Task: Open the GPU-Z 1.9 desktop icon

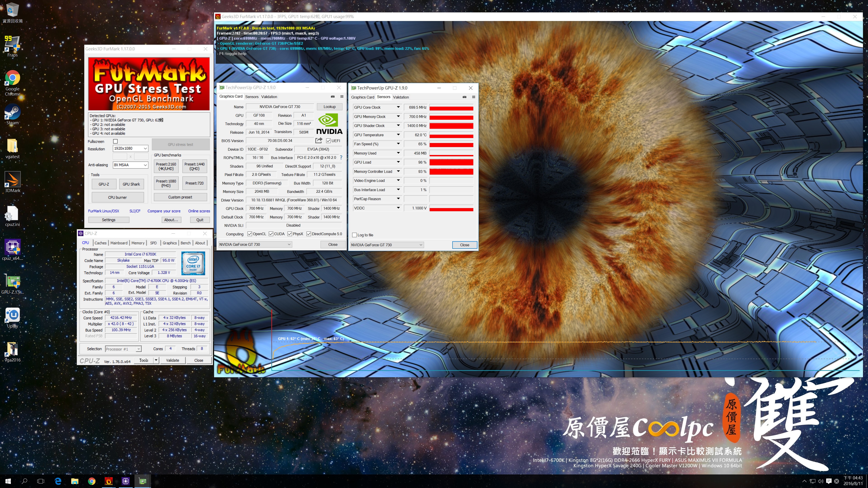Action: click(x=12, y=284)
